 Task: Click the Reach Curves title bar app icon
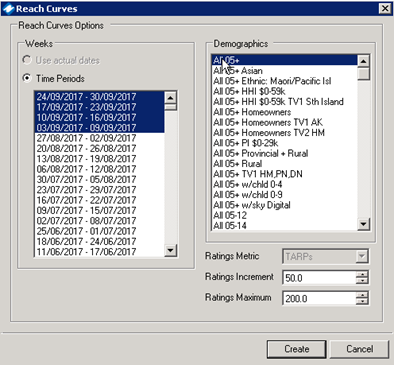8,9
